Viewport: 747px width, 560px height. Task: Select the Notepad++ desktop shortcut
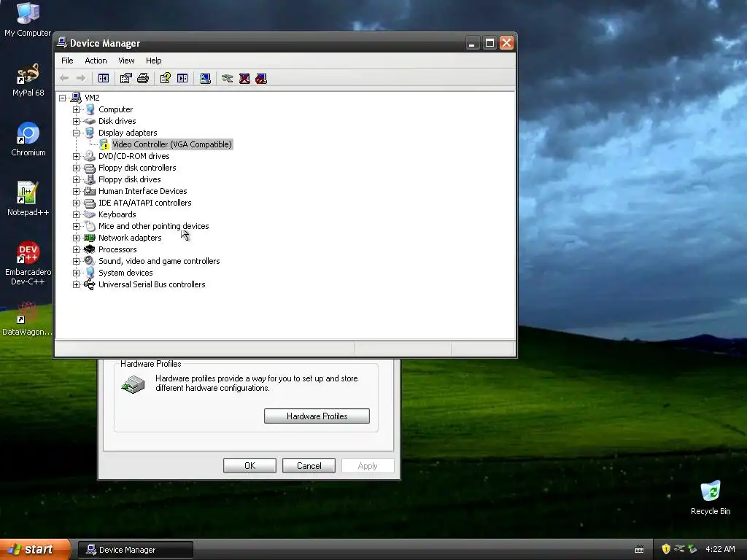28,198
